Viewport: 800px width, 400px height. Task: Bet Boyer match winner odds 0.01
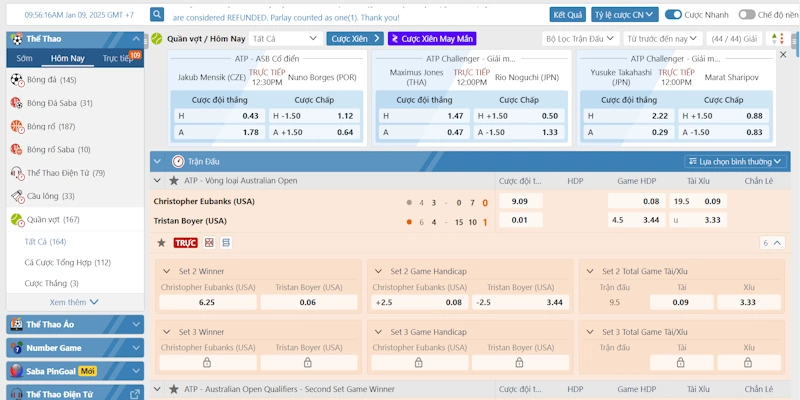[520, 220]
